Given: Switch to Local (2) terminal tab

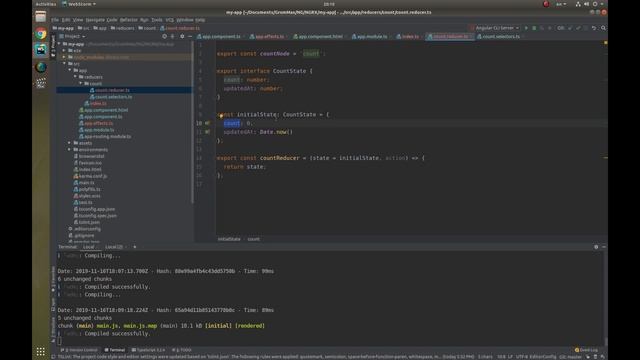Looking at the screenshot, I should point(114,247).
